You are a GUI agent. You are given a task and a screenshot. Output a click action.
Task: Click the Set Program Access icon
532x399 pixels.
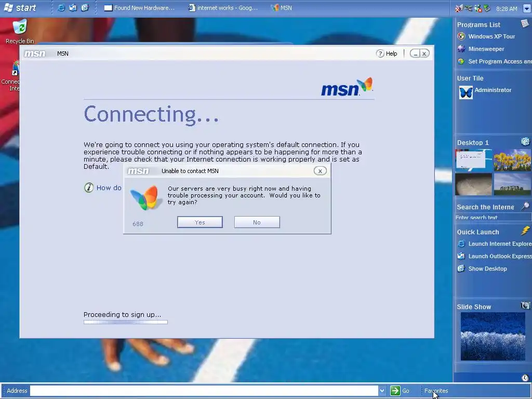coord(461,61)
